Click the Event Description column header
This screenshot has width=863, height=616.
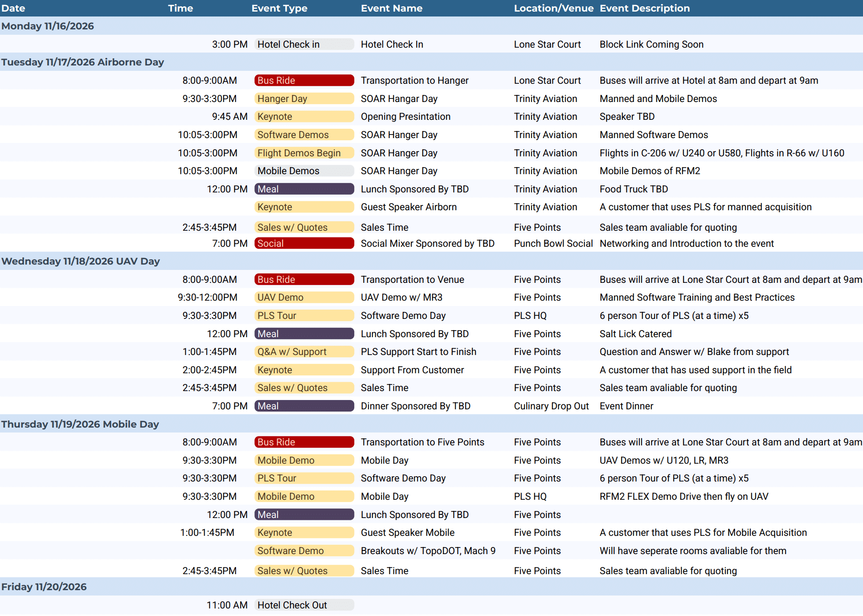tap(645, 8)
